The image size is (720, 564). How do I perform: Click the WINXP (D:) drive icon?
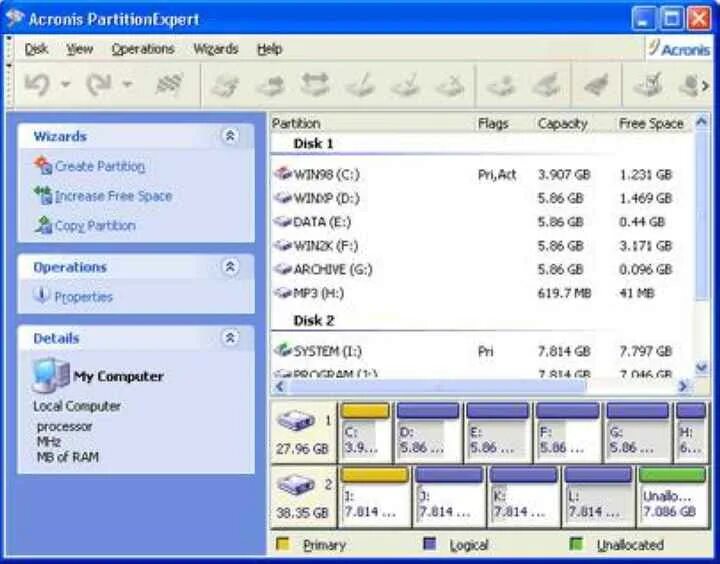click(283, 198)
